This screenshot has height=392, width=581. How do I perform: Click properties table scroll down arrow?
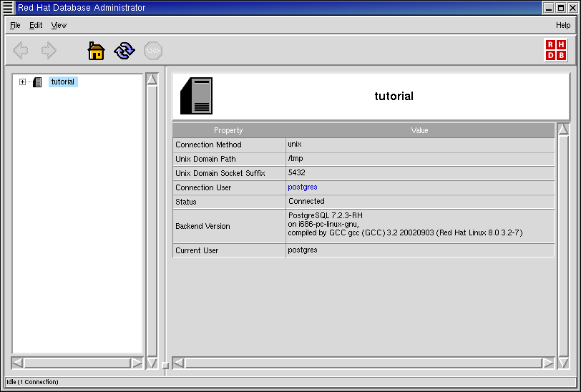[563, 363]
